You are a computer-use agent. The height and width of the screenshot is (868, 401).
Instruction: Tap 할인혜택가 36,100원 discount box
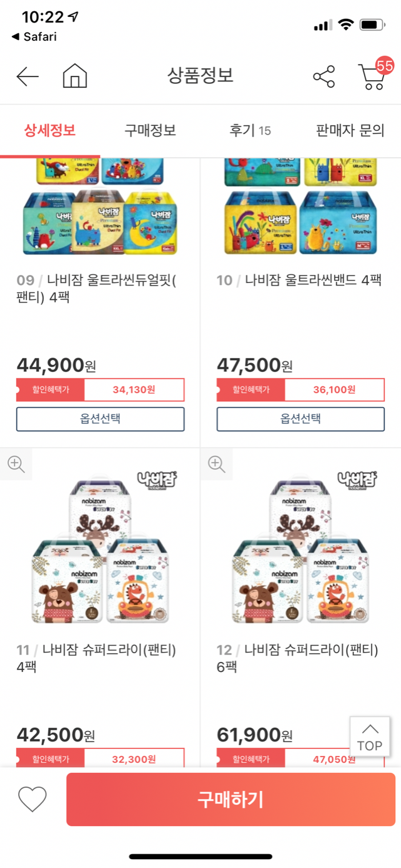301,390
